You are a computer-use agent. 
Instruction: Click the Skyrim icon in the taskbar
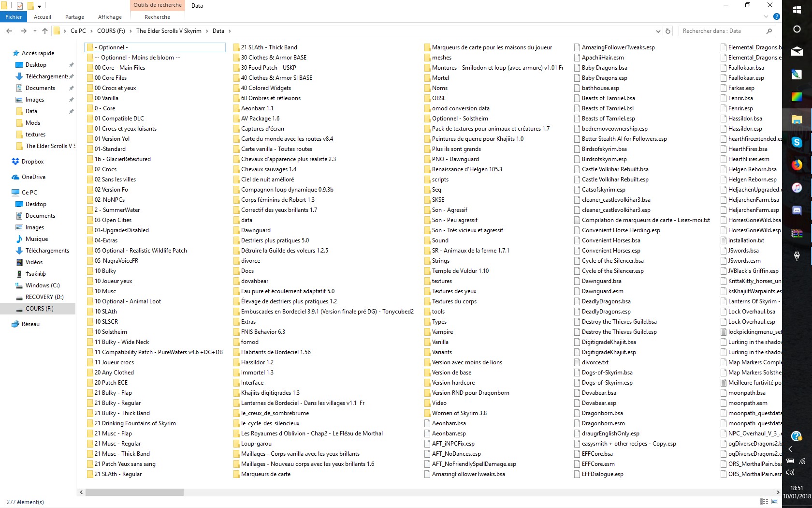(x=797, y=256)
